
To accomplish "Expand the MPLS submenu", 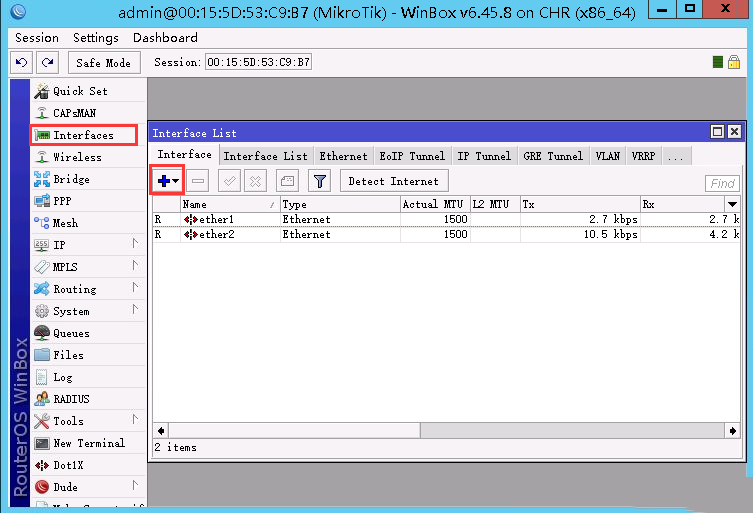I will click(135, 266).
